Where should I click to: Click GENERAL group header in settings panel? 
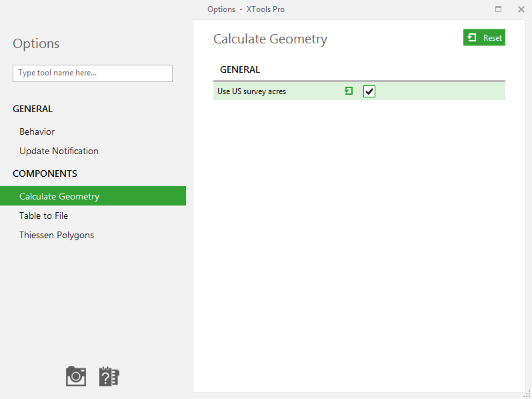click(x=240, y=69)
